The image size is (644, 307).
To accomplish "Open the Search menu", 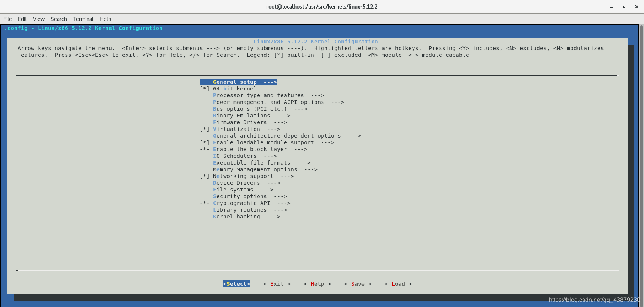I will click(x=59, y=19).
